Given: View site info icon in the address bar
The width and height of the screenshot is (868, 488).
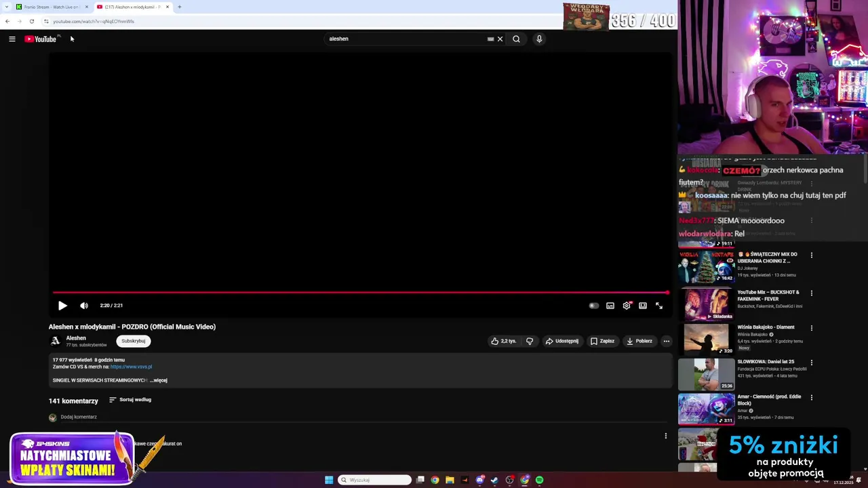Looking at the screenshot, I should coord(46,21).
